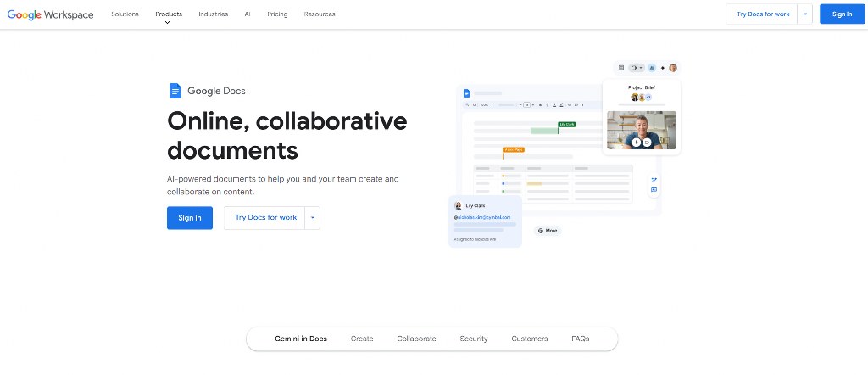Viewport: 868px width, 375px height.
Task: Select the Collaborate tab
Action: click(x=416, y=339)
